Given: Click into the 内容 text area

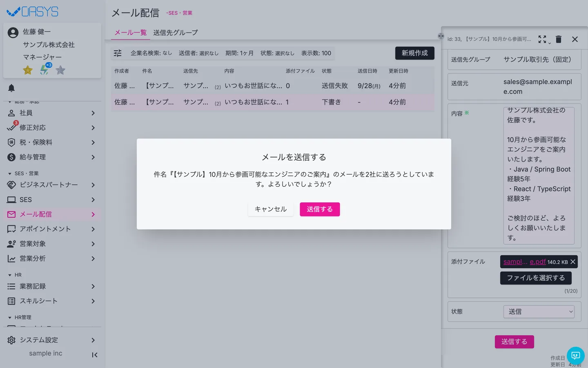Looking at the screenshot, I should (539, 176).
